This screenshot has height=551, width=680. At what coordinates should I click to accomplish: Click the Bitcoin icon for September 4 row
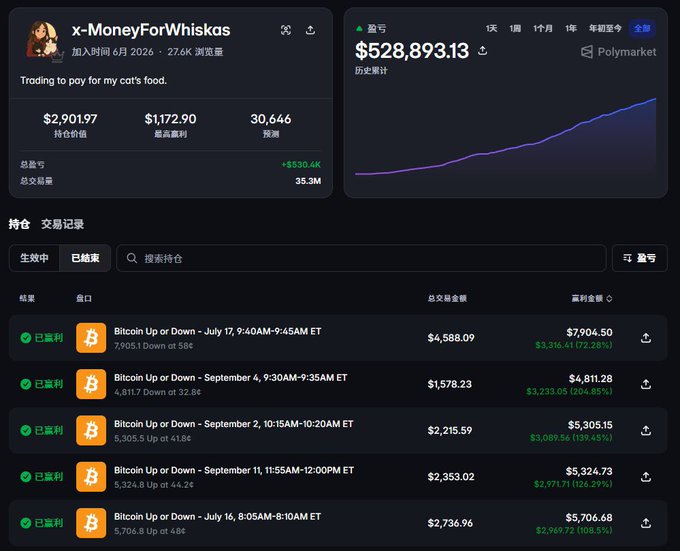point(91,384)
